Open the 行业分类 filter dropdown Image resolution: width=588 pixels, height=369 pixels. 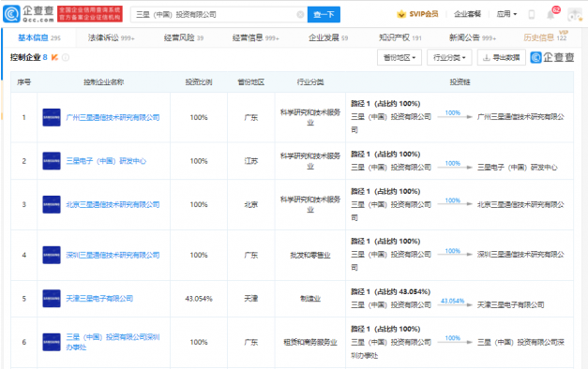point(449,57)
